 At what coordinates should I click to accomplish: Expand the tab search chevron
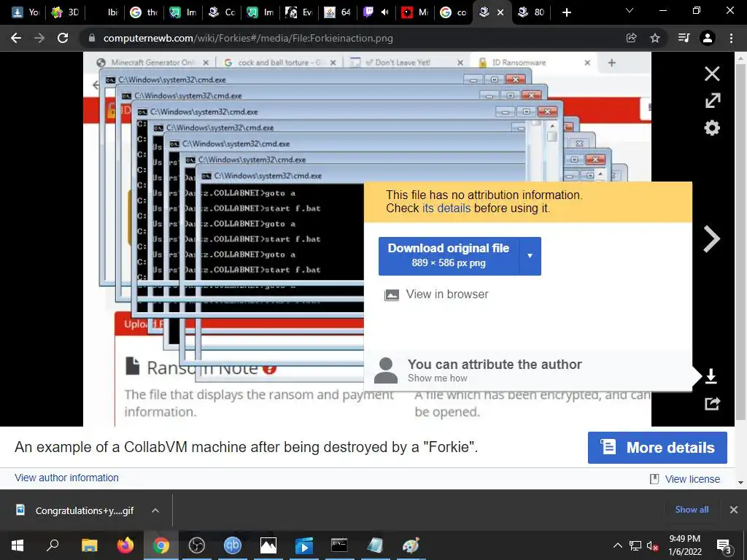pos(630,10)
